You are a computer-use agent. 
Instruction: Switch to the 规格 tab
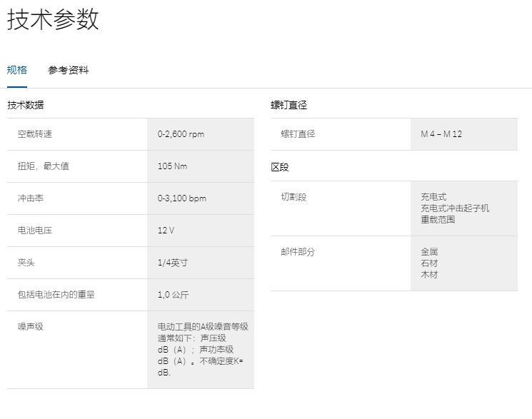[17, 70]
